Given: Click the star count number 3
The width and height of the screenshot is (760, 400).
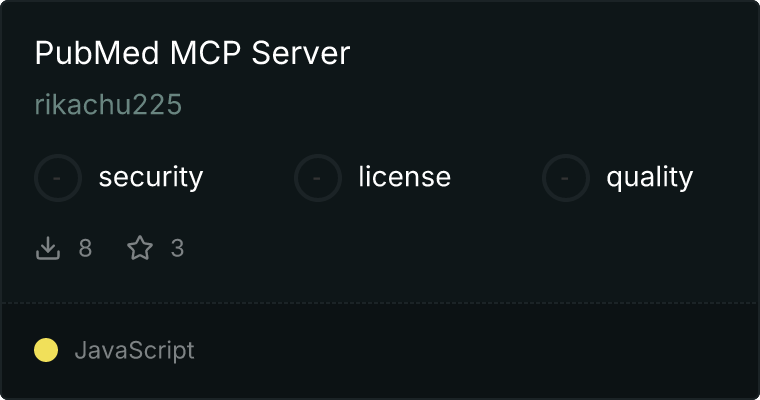Looking at the screenshot, I should 177,248.
